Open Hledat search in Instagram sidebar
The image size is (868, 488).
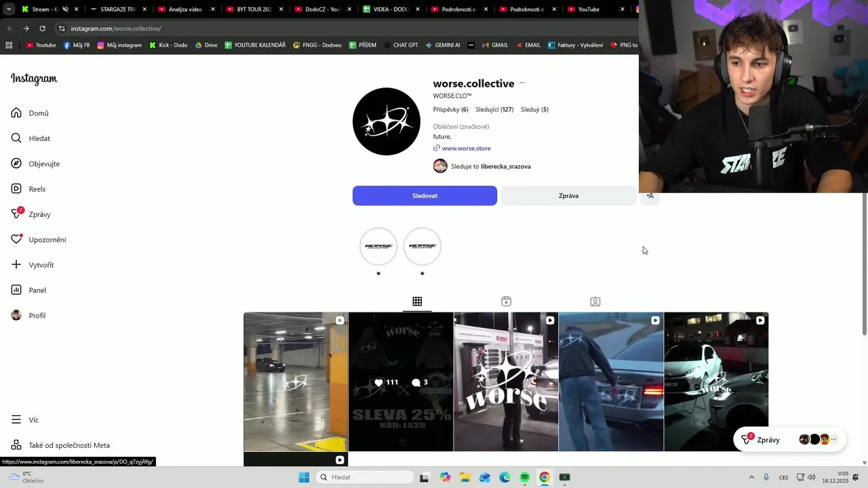[x=31, y=138]
